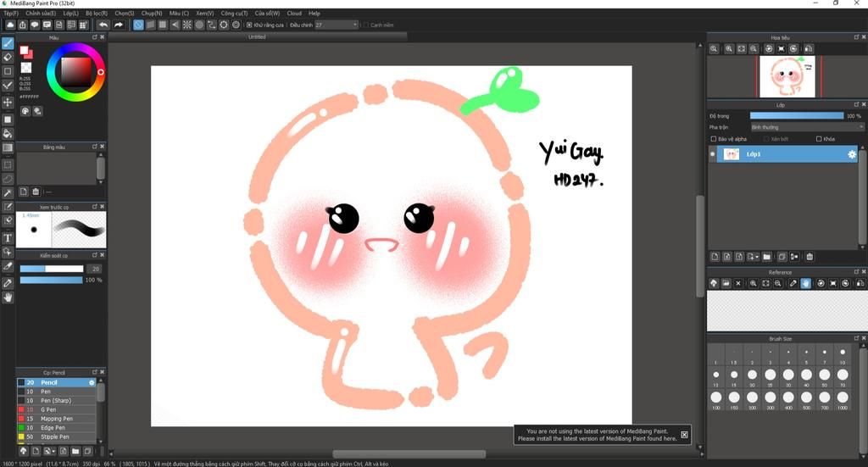
Task: Choose brush size 100 preset
Action: click(x=715, y=398)
